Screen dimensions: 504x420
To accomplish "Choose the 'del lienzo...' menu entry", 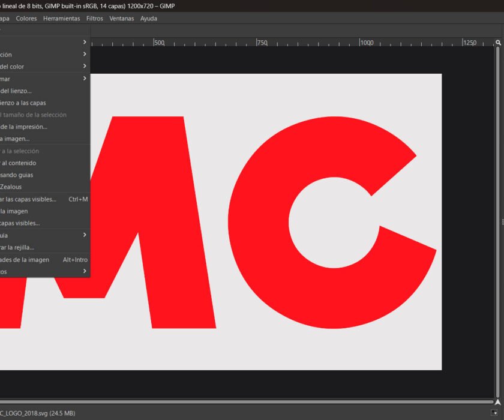I will coord(44,91).
